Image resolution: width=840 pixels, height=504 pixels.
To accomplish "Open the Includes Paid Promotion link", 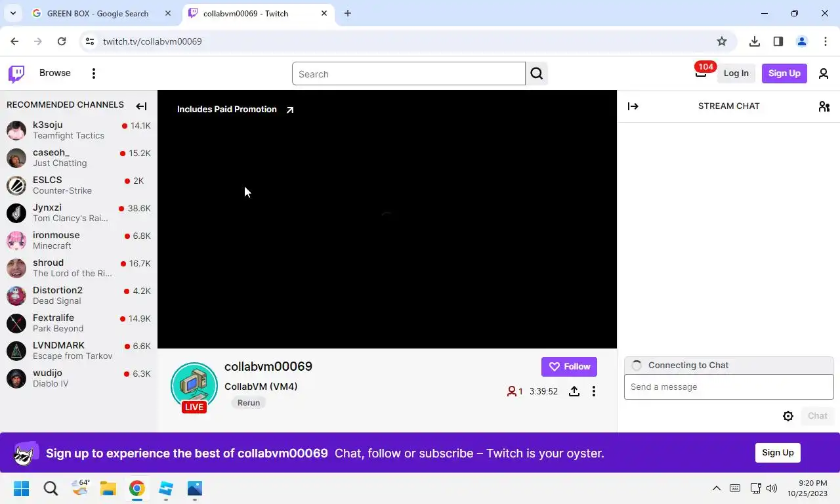I will tap(236, 110).
